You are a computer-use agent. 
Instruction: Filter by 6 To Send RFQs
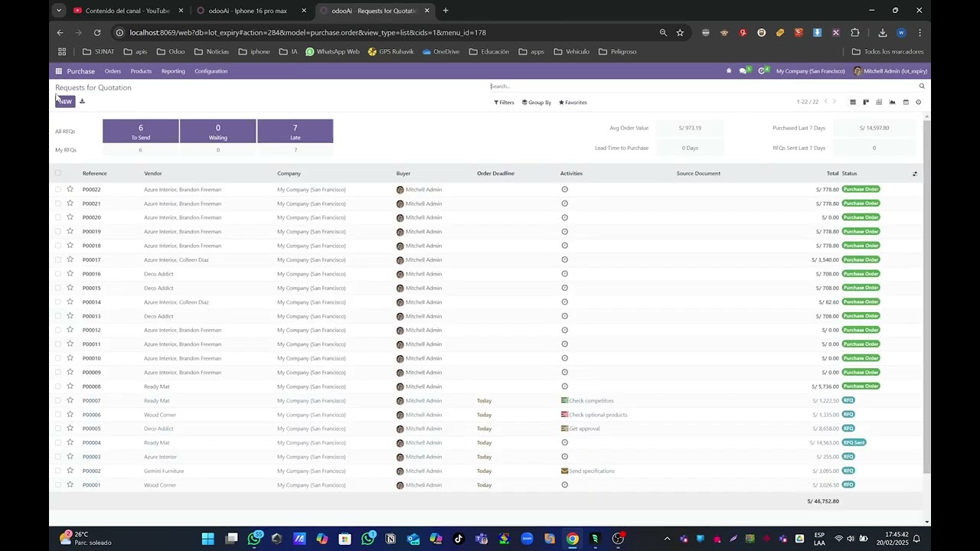point(141,131)
